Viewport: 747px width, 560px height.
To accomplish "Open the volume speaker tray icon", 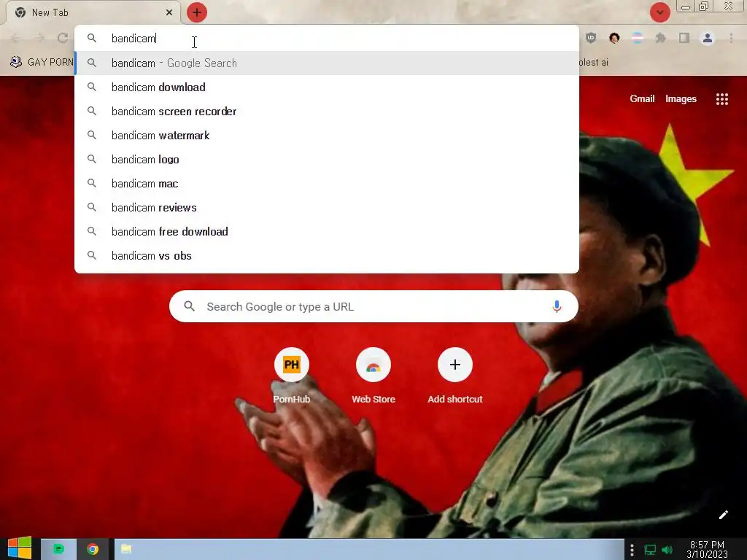I will click(x=667, y=550).
